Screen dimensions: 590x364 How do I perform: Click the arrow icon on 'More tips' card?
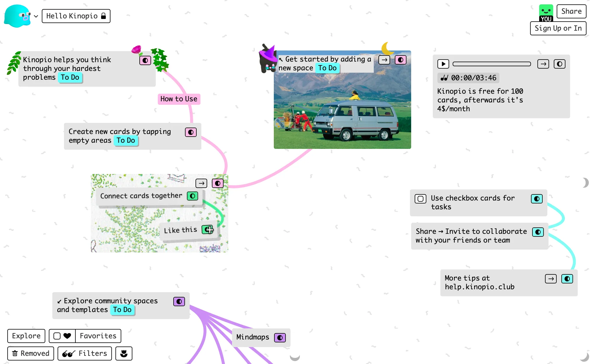tap(551, 279)
